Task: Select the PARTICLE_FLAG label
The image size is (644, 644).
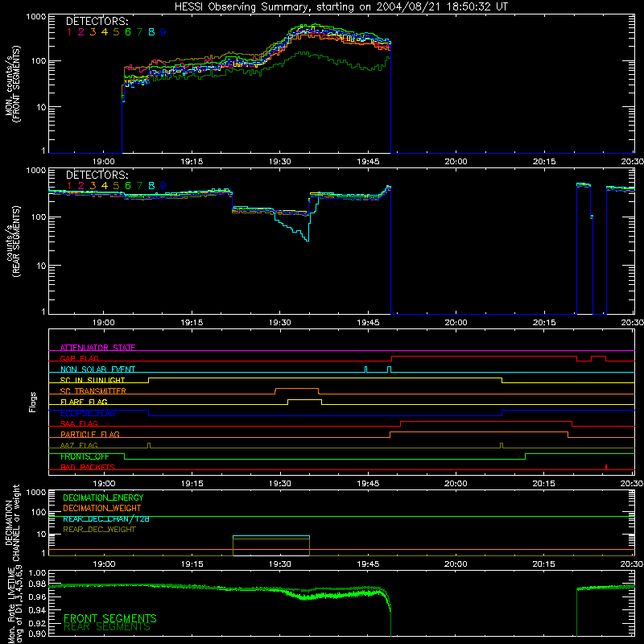Action: tap(90, 434)
